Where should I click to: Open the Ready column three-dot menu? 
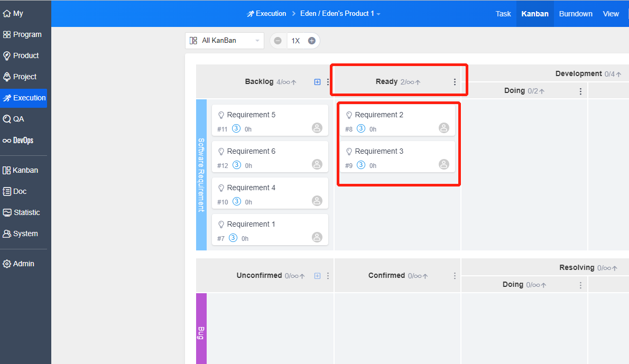click(x=455, y=82)
